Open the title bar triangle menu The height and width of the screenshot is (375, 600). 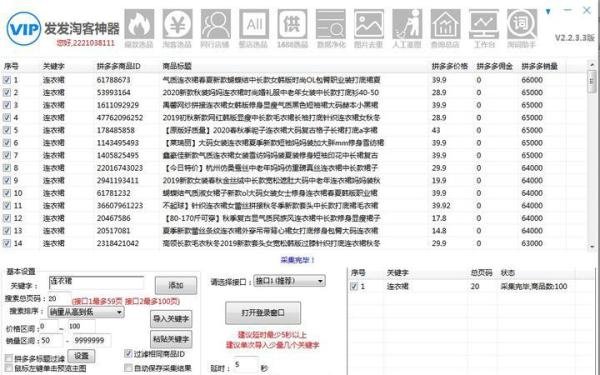tap(548, 11)
